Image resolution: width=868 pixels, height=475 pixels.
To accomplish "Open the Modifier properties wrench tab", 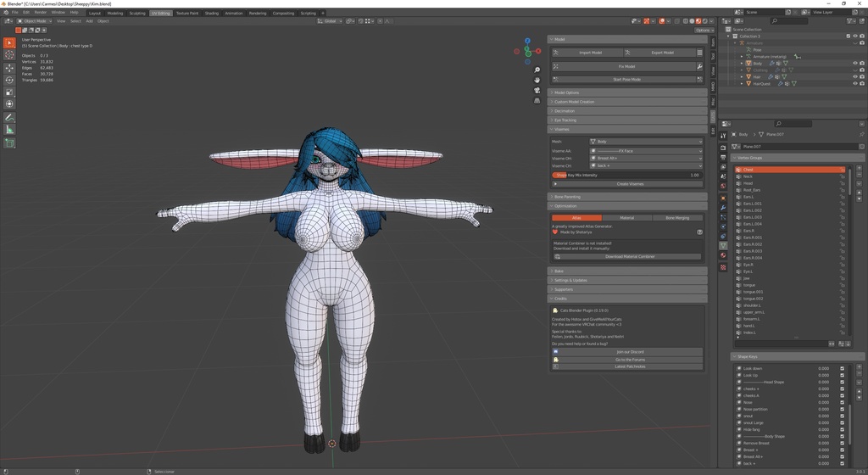I will point(723,208).
